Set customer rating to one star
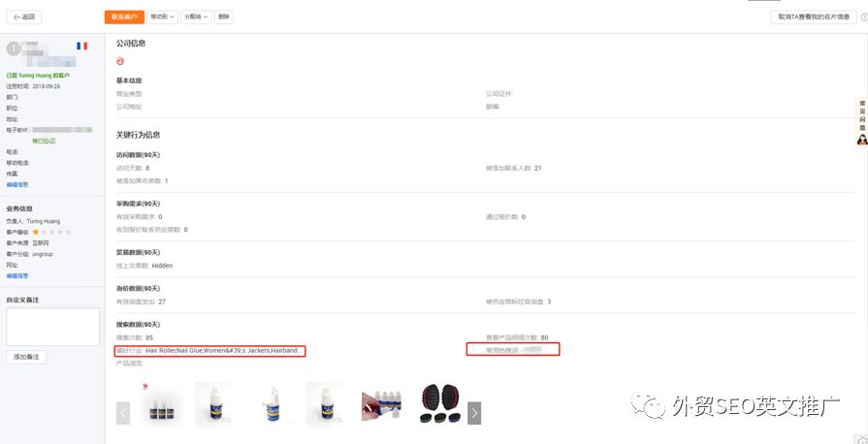This screenshot has height=444, width=868. (36, 232)
